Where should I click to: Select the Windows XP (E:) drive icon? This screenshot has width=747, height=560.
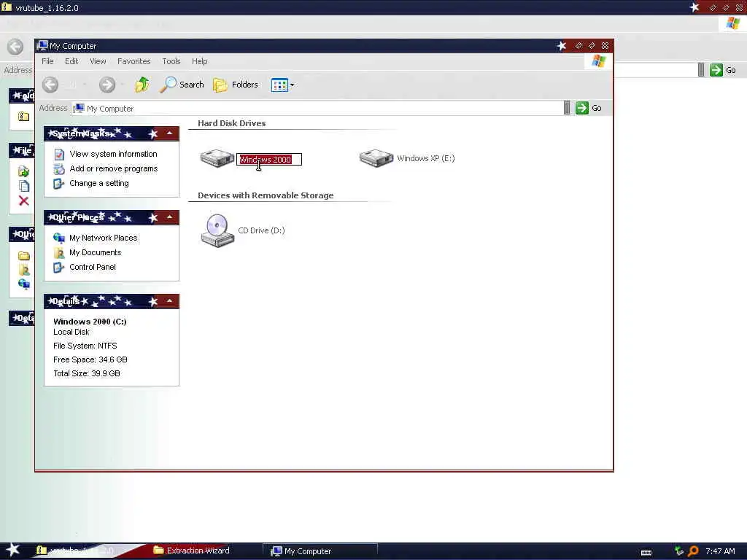pos(376,158)
